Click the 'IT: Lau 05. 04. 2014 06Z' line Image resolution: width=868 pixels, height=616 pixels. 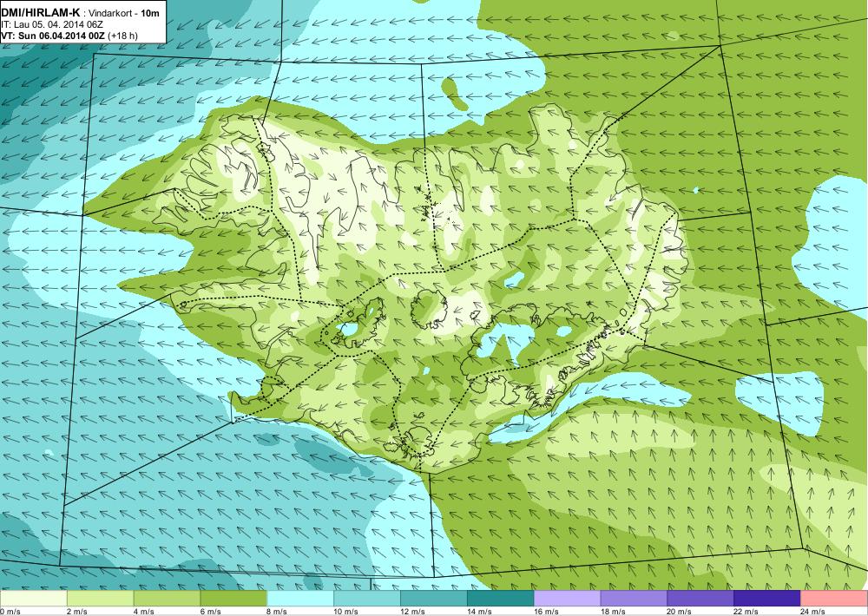click(x=52, y=25)
